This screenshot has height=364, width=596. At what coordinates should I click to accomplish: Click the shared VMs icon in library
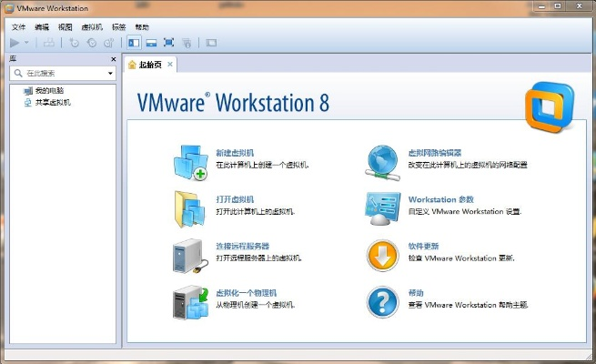pos(27,102)
